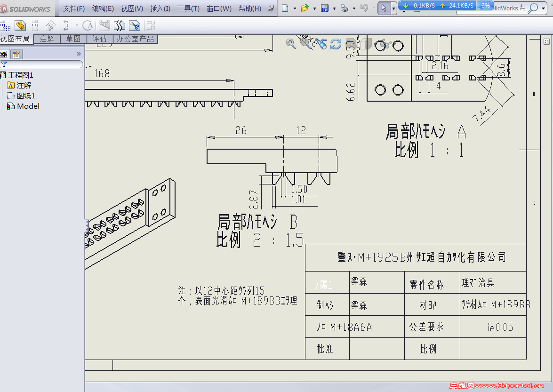This screenshot has height=392, width=553.
Task: Select the Crop View tool
Action: coord(134,25)
